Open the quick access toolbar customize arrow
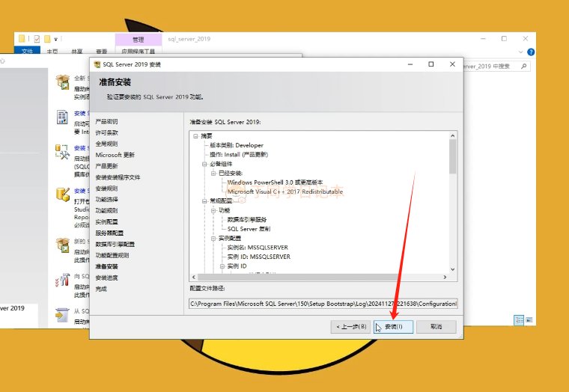 [56, 39]
